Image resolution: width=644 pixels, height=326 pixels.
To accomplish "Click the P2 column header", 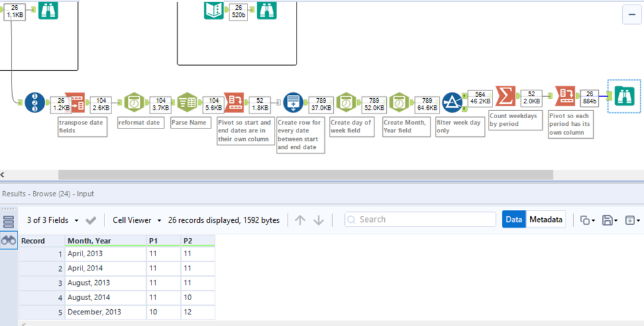I will (x=198, y=241).
